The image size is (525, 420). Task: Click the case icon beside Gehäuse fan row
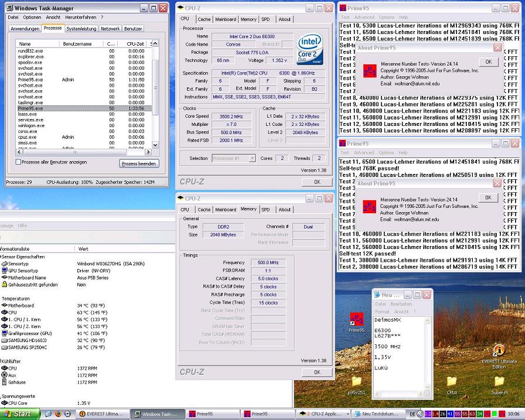[4, 382]
